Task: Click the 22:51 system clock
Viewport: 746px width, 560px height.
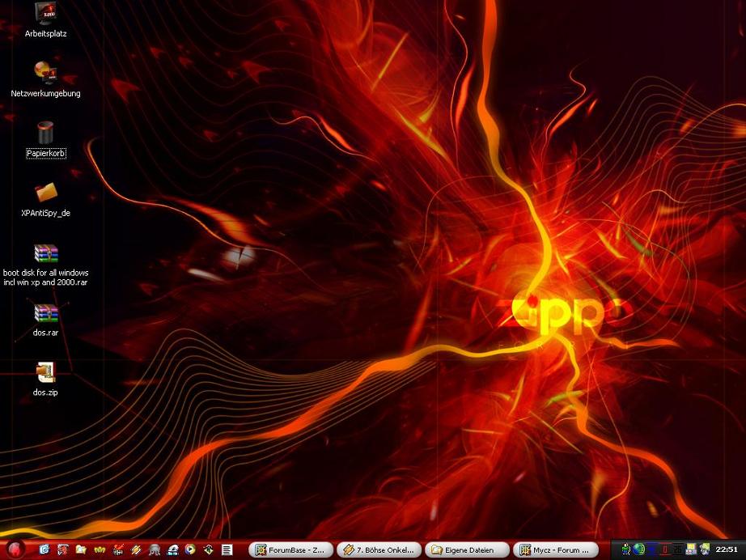Action: (726, 549)
